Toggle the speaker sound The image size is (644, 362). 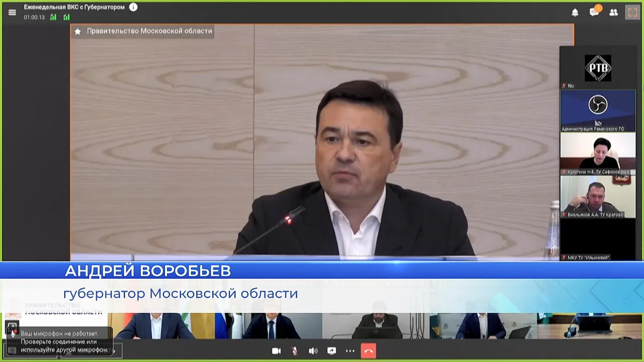(x=313, y=351)
